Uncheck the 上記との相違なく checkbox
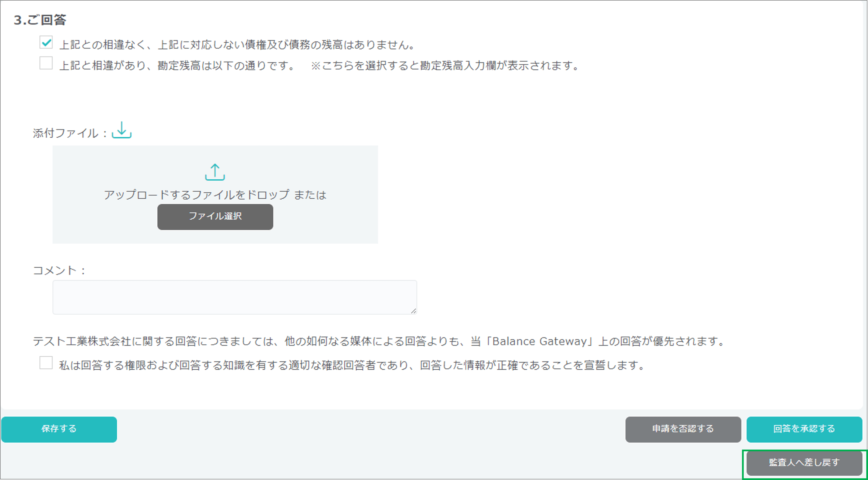 [x=46, y=43]
